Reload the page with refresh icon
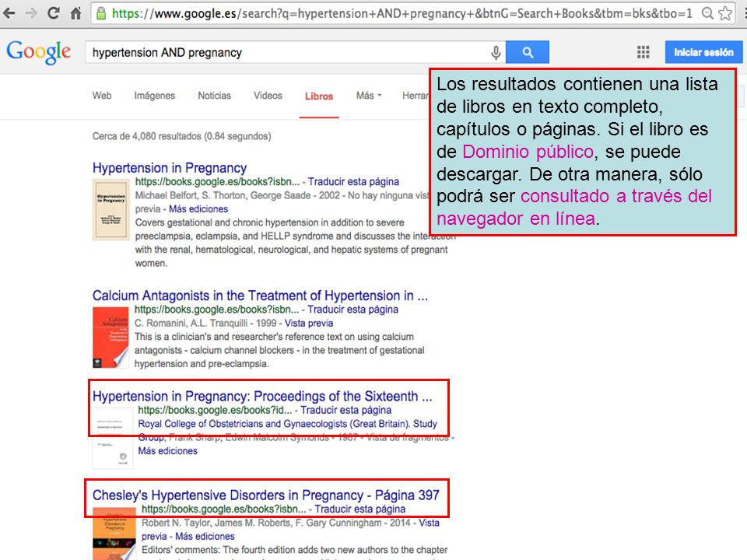 (x=54, y=13)
